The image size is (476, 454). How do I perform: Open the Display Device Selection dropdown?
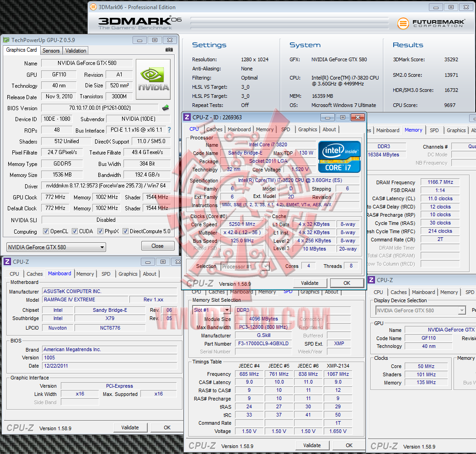click(x=421, y=310)
